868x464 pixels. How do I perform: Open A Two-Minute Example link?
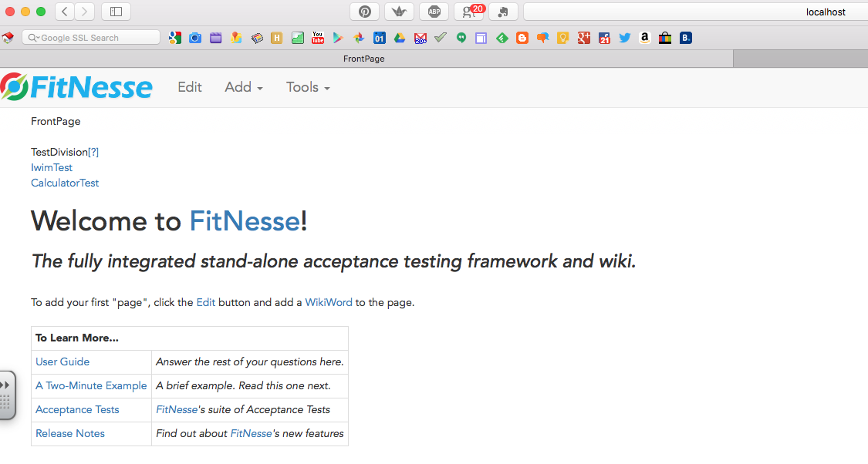91,385
